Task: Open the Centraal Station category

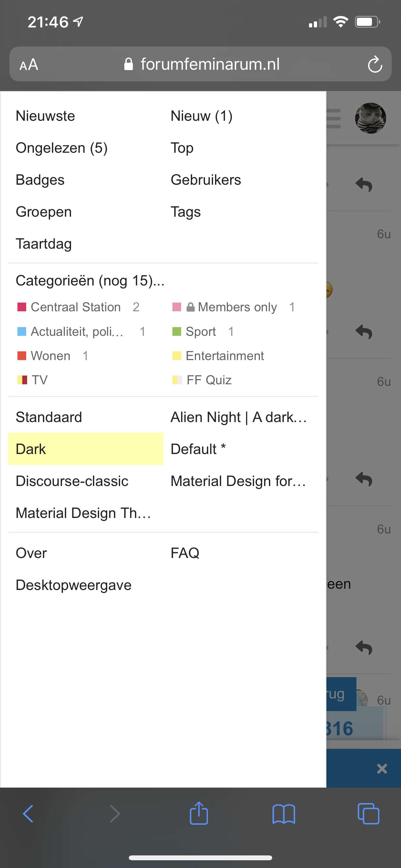Action: pyautogui.click(x=76, y=307)
